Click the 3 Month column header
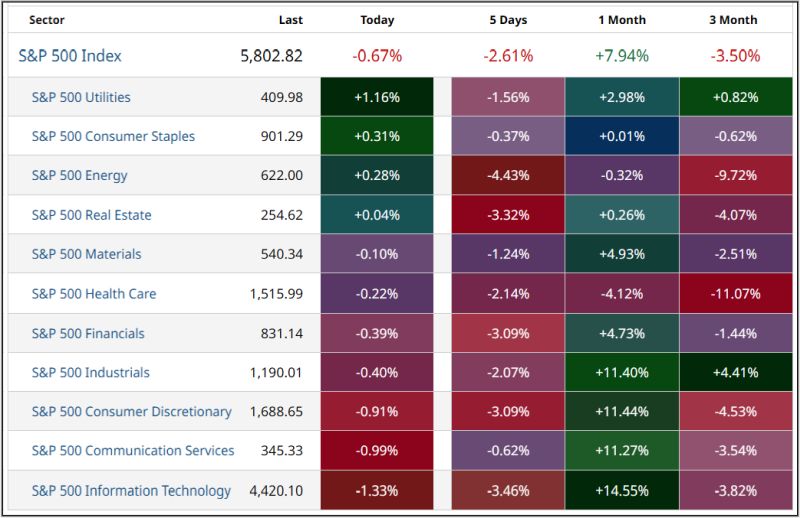This screenshot has width=800, height=518. [734, 20]
